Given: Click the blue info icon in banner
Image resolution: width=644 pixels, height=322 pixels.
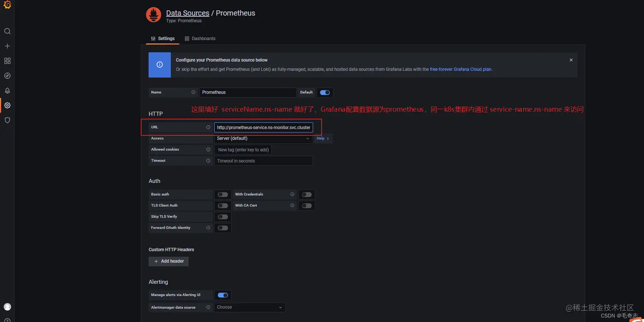Looking at the screenshot, I should coord(160,65).
